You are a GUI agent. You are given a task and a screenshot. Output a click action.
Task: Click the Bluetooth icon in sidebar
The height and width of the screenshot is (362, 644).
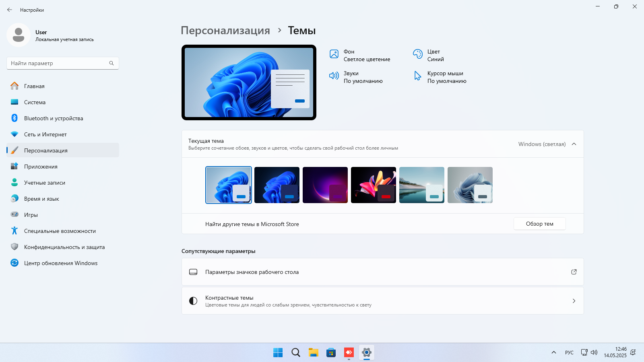(14, 118)
